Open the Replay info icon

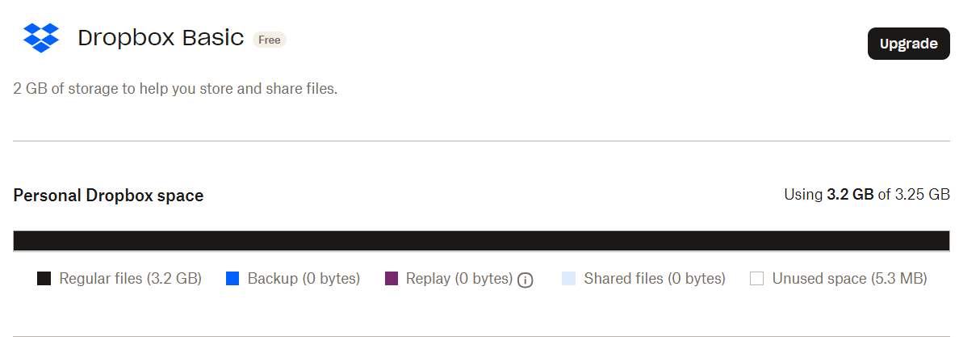526,280
